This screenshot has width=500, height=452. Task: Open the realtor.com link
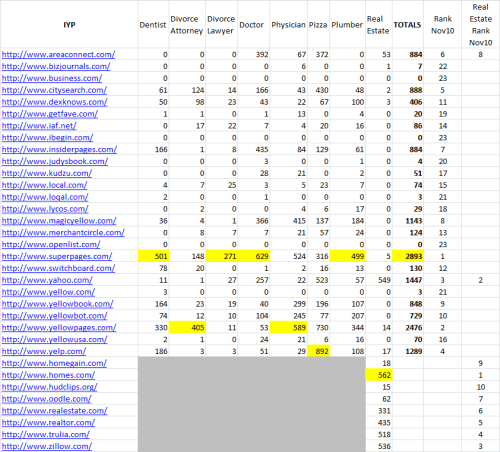click(48, 423)
